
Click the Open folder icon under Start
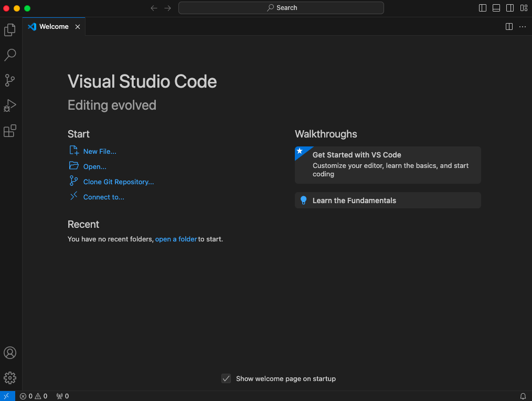(x=74, y=166)
